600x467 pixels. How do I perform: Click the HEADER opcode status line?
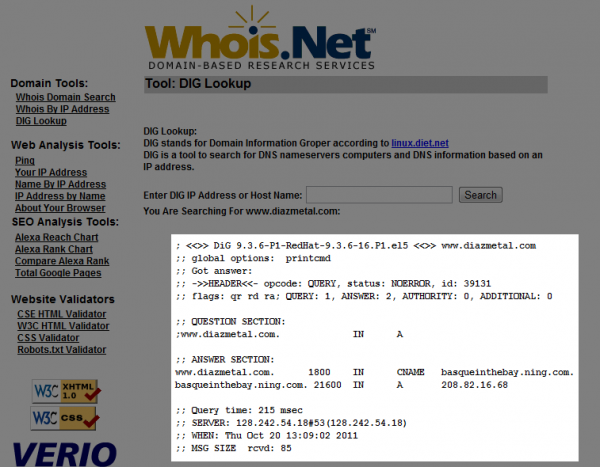[333, 284]
